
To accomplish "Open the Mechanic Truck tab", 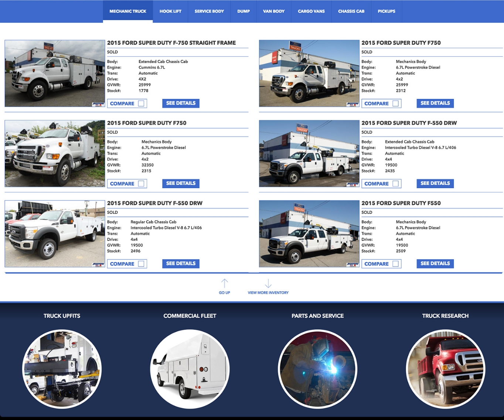I will point(128,11).
